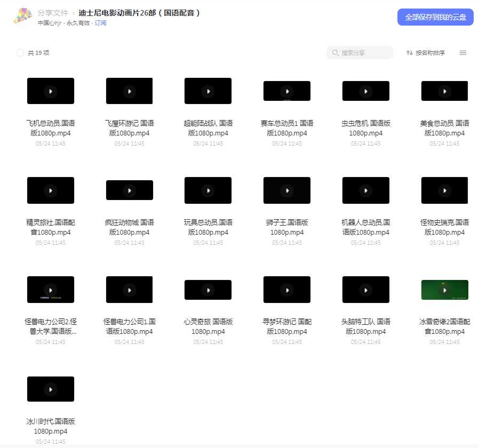Play the 美食总动员 video thumbnail
This screenshot has height=448, width=479.
[444, 91]
